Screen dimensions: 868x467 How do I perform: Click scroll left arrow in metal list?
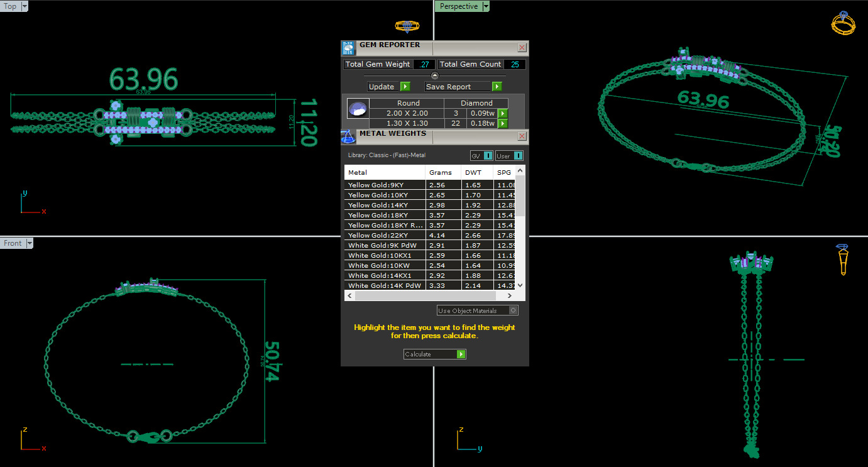click(x=349, y=295)
